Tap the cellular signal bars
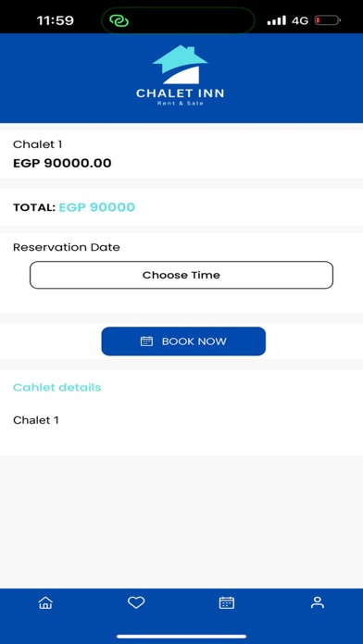Image resolution: width=363 pixels, height=644 pixels. (276, 20)
